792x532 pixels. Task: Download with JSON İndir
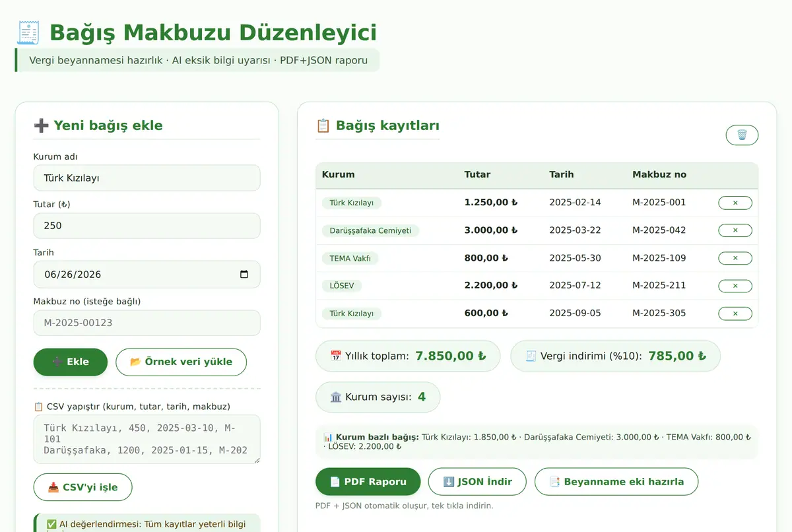tap(477, 482)
